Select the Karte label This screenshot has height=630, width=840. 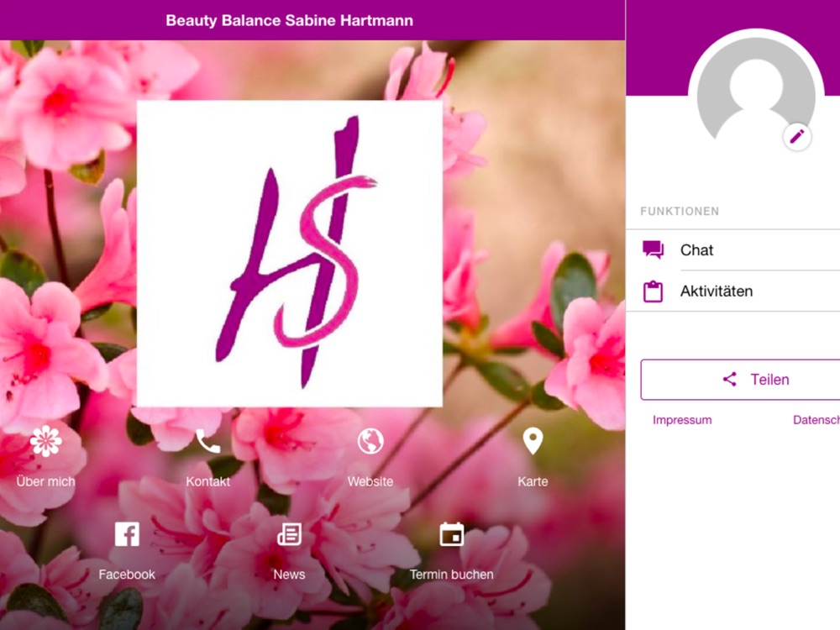[x=533, y=481]
